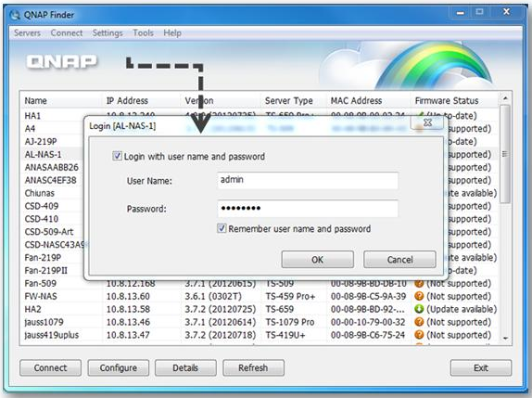This screenshot has height=398, width=532.
Task: Toggle Login with user name and password
Action: pos(117,156)
